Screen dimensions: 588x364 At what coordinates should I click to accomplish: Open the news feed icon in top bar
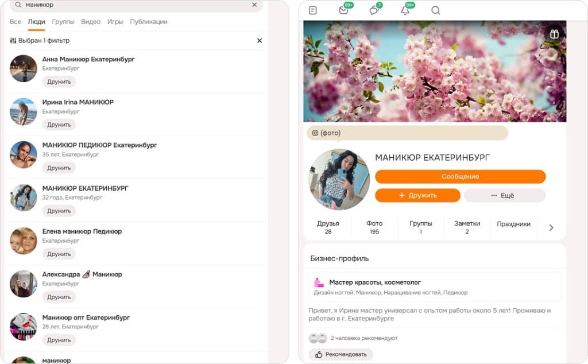point(312,10)
